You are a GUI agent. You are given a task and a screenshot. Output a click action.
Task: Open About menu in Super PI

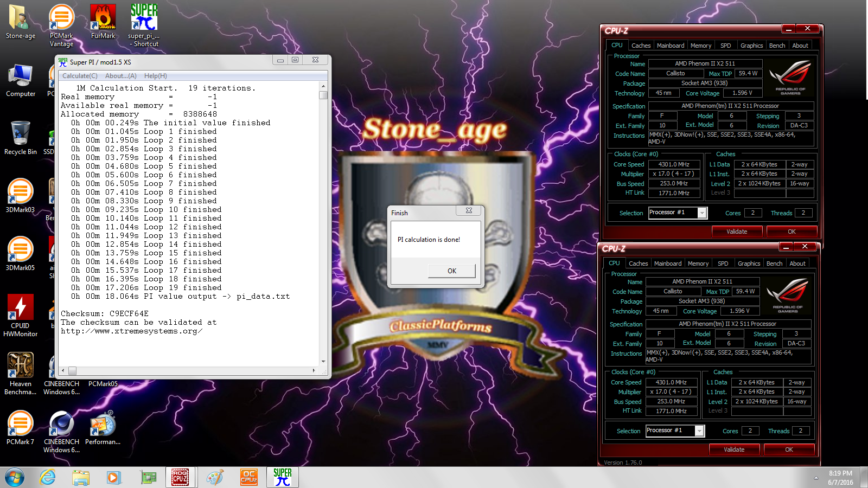[x=121, y=76]
